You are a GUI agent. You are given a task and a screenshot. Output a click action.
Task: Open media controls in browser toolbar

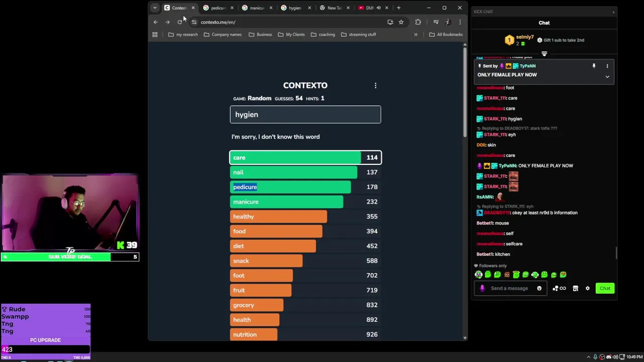tap(436, 22)
